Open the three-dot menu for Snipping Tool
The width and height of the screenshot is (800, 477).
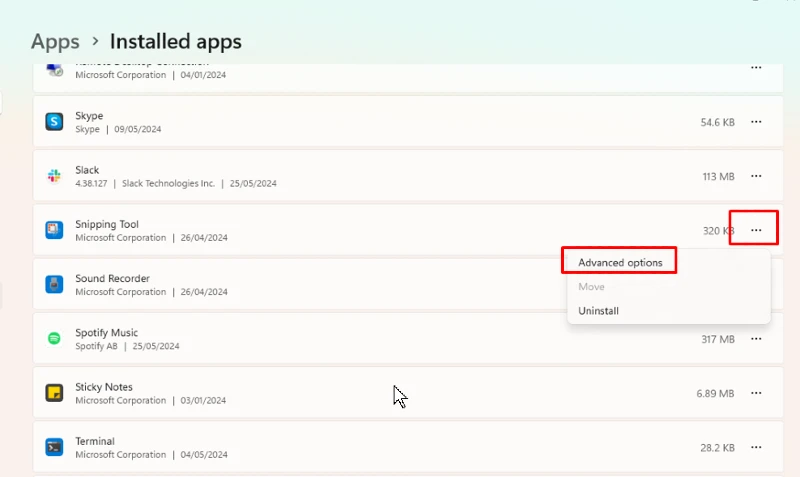(756, 230)
